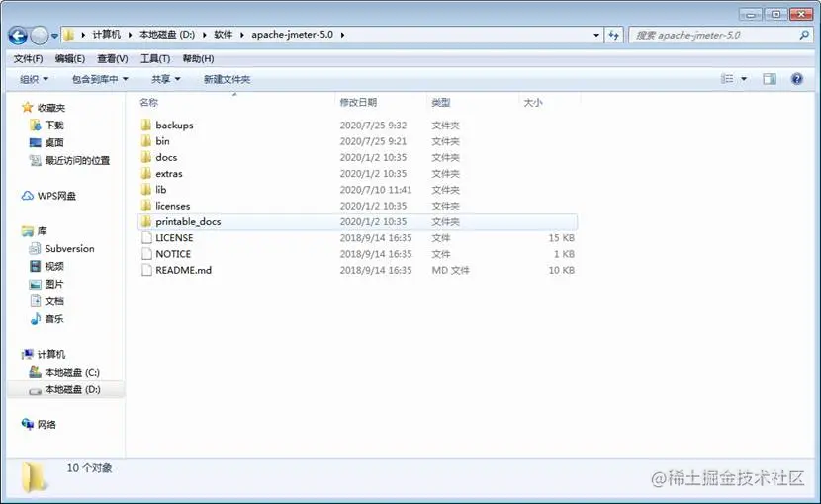
Task: Open the 工具(T) menu
Action: [x=155, y=58]
